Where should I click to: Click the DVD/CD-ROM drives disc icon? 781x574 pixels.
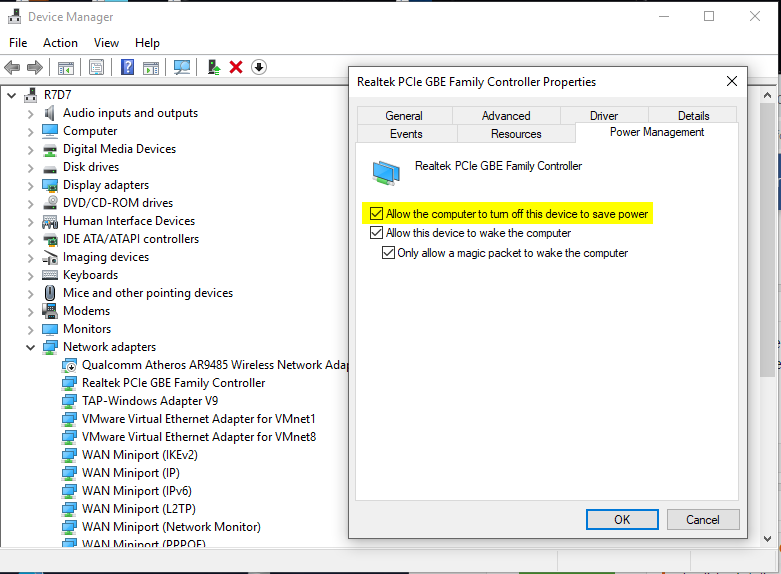pos(50,203)
